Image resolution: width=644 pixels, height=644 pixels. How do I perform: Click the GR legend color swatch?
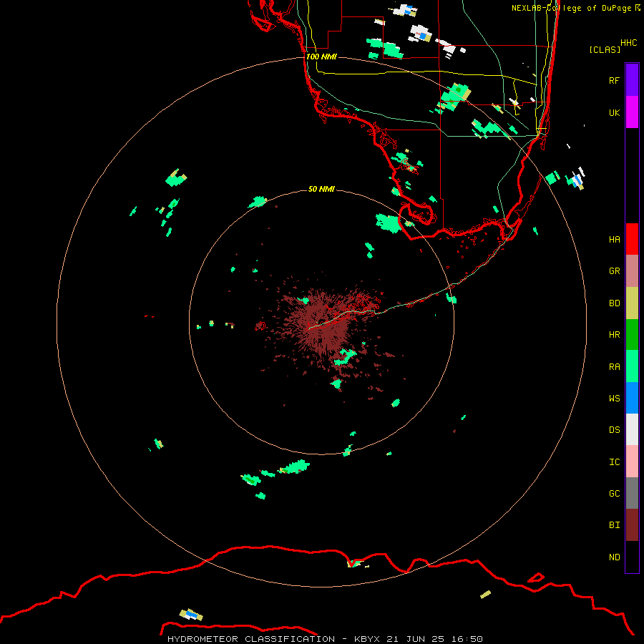pos(632,271)
